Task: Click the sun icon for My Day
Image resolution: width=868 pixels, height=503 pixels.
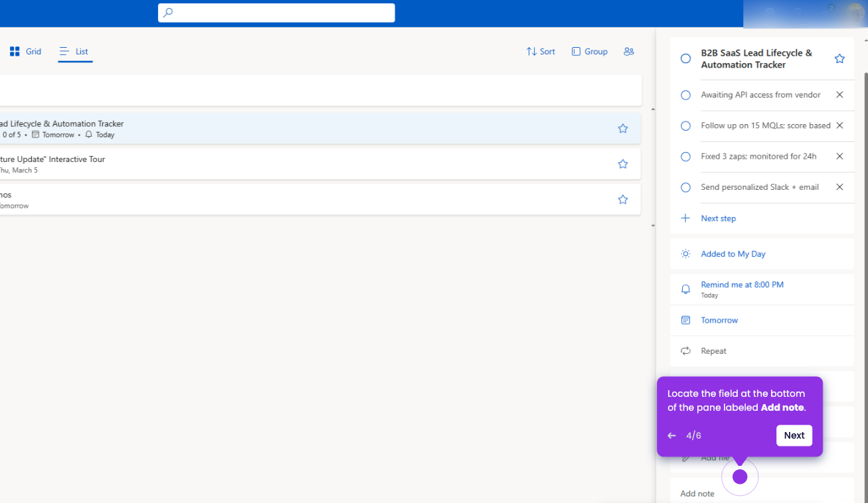Action: pos(686,254)
